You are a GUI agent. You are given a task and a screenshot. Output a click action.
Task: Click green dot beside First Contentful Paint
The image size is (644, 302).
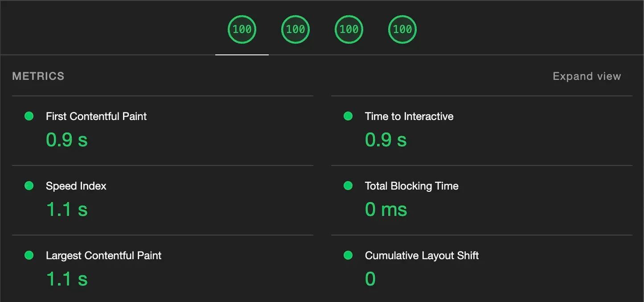coord(29,116)
